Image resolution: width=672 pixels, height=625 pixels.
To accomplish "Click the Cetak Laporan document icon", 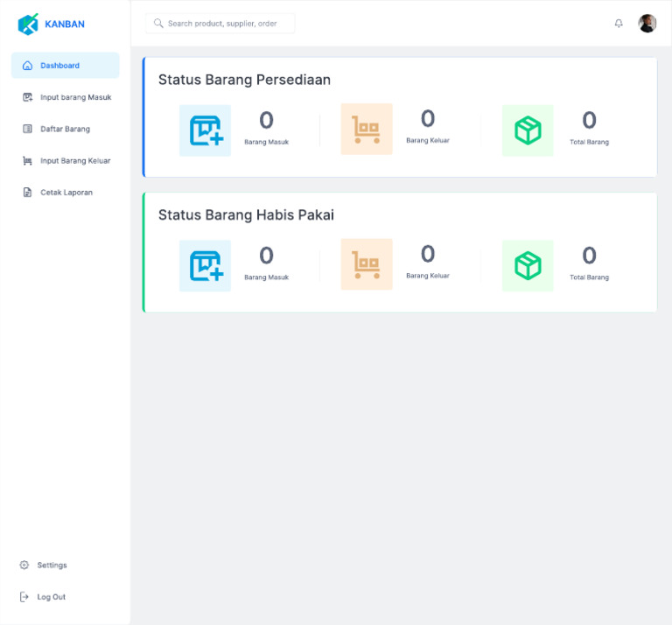I will [27, 193].
